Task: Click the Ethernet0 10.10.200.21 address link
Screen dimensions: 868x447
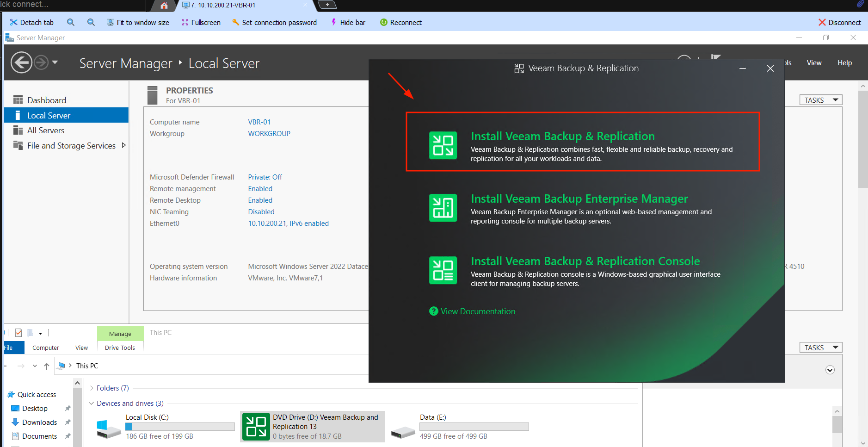Action: tap(289, 223)
